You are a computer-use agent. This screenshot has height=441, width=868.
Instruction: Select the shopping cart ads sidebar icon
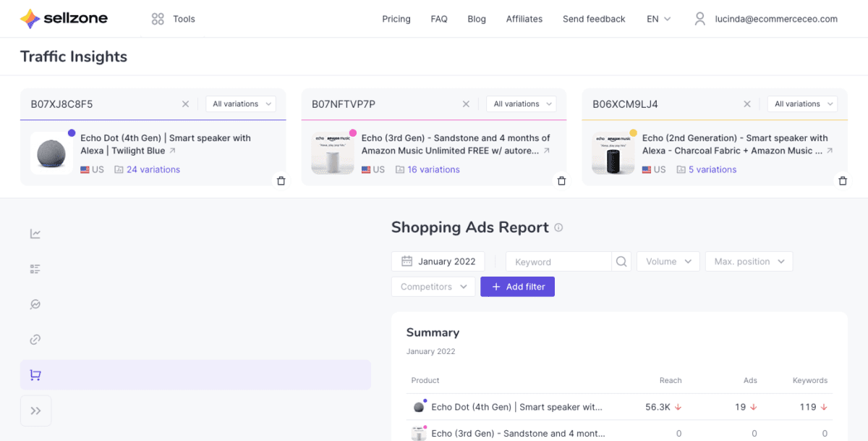35,375
